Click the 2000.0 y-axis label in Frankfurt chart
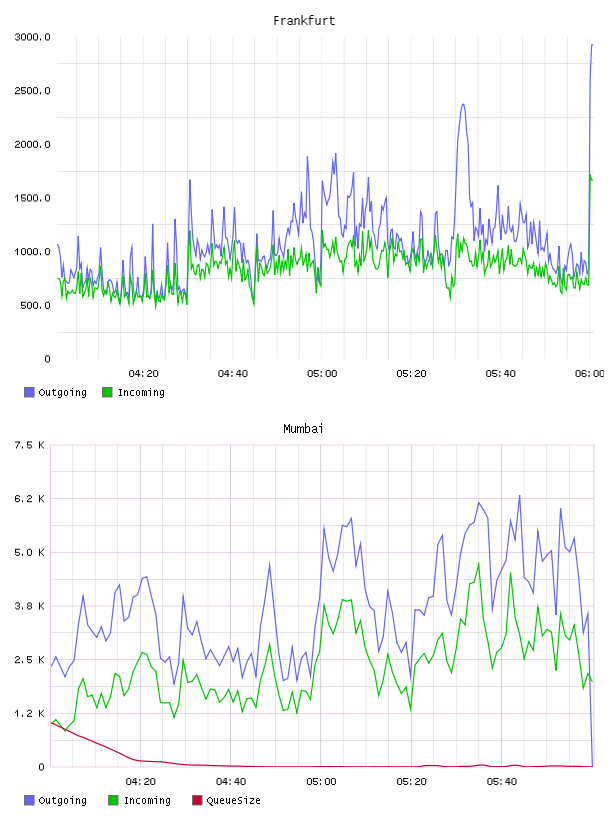The image size is (608, 816). [32, 144]
